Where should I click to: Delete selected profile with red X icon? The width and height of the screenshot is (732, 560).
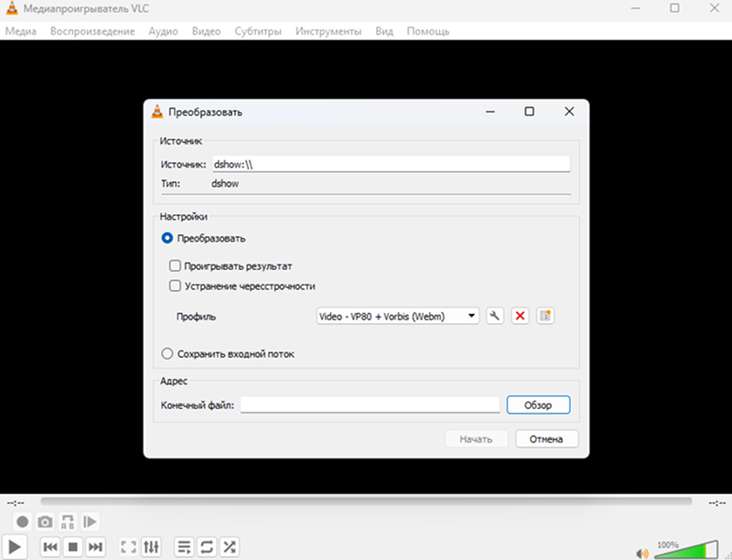coord(520,316)
